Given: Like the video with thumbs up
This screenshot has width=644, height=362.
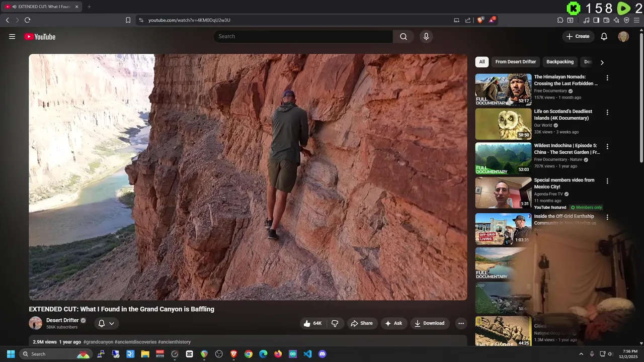Looking at the screenshot, I should (313, 323).
